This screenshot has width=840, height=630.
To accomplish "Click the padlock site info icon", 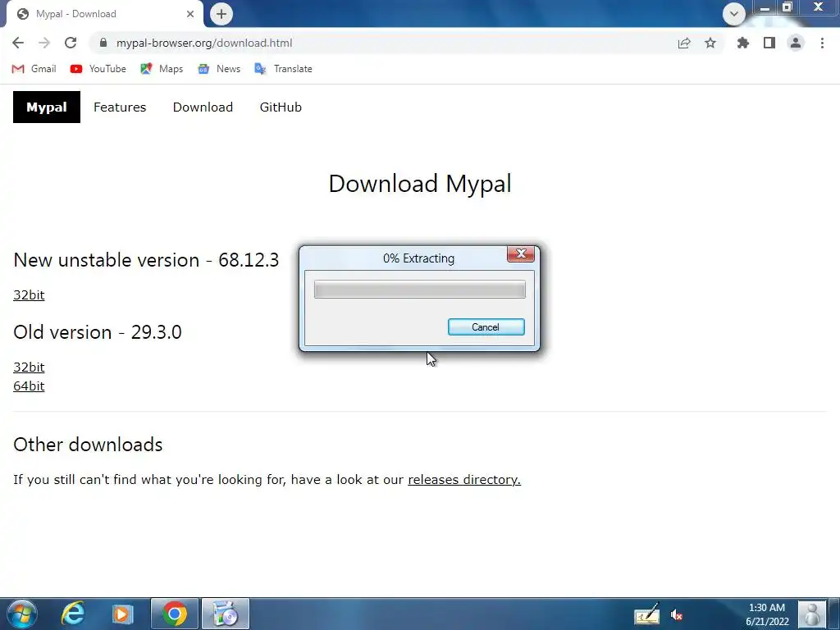I will tap(103, 43).
